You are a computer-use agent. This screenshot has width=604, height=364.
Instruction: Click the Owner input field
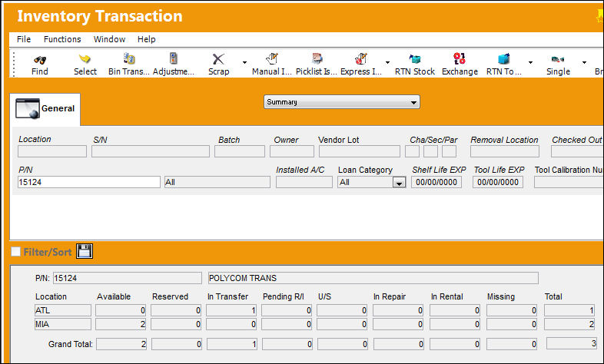point(292,151)
